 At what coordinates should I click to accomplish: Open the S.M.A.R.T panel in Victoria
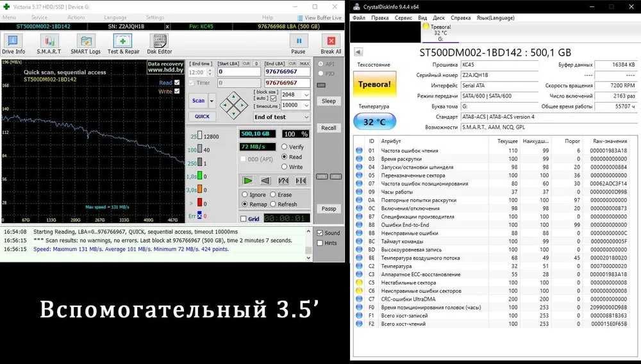[x=49, y=44]
